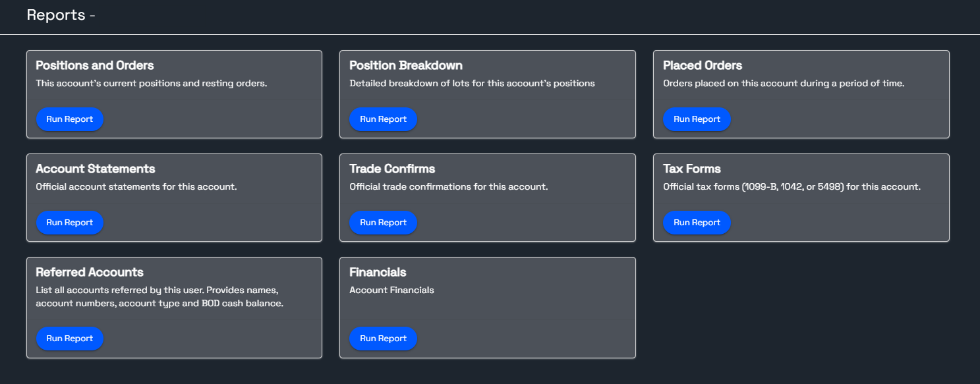Viewport: 980px width, 384px height.
Task: Click the "Account Financials" description text
Action: [391, 290]
